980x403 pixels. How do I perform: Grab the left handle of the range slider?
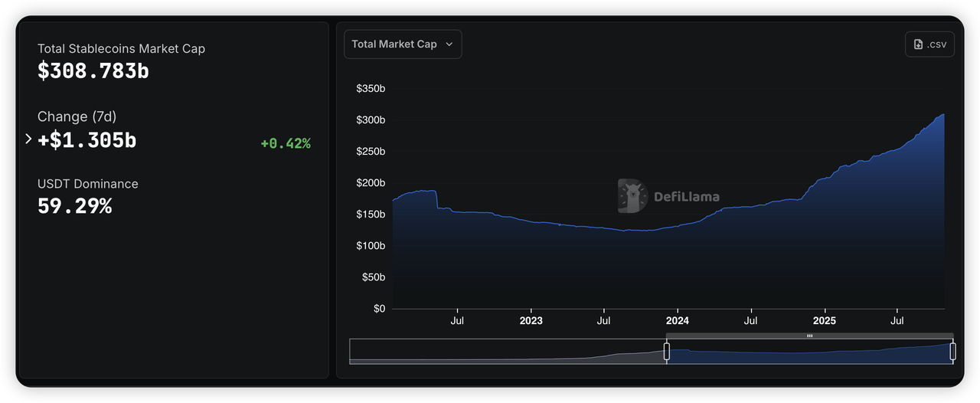pyautogui.click(x=666, y=352)
